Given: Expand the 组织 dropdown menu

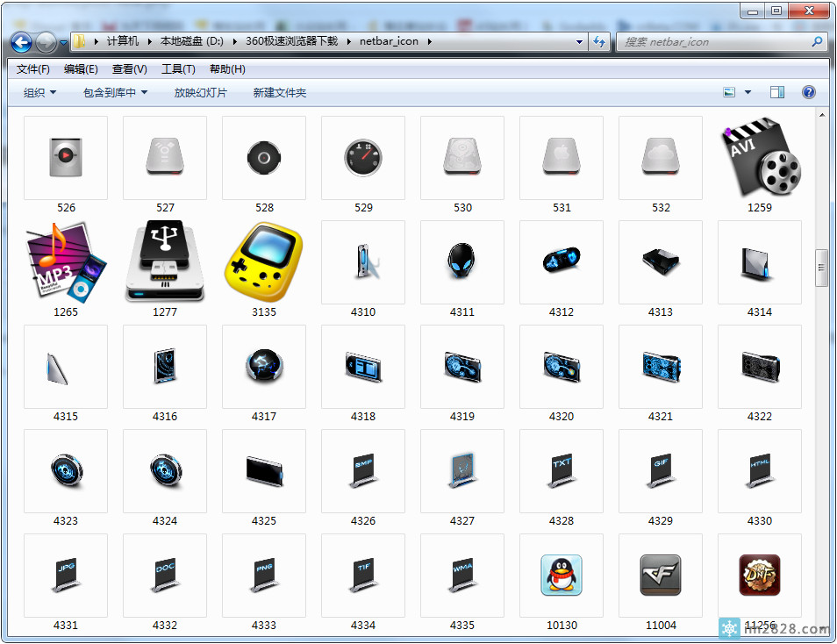Looking at the screenshot, I should click(x=40, y=92).
